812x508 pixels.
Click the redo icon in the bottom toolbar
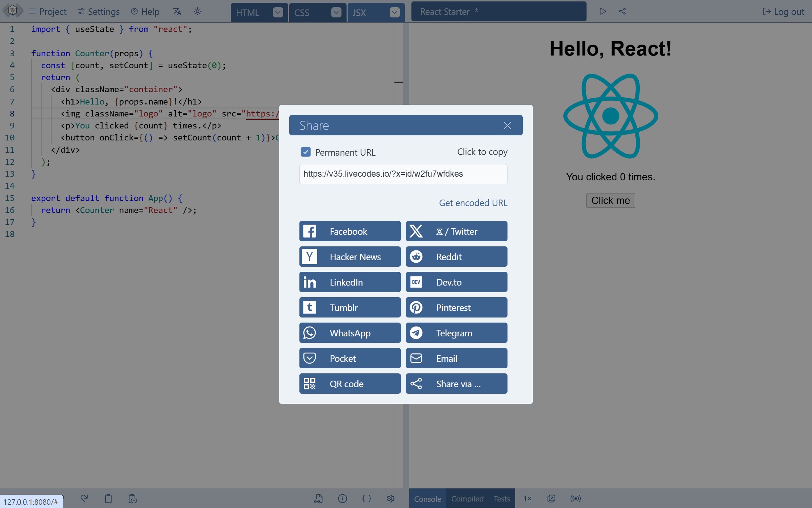84,498
